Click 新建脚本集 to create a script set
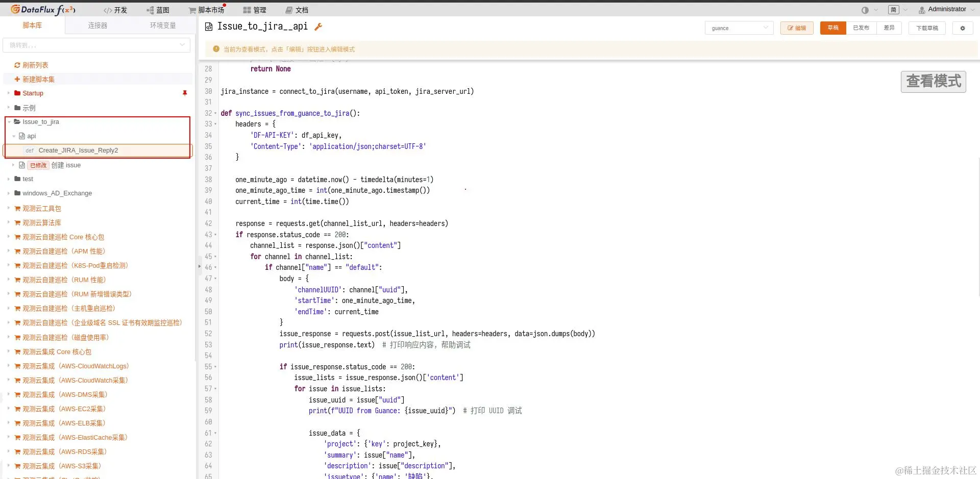Screen dimensions: 980x479 pos(34,80)
